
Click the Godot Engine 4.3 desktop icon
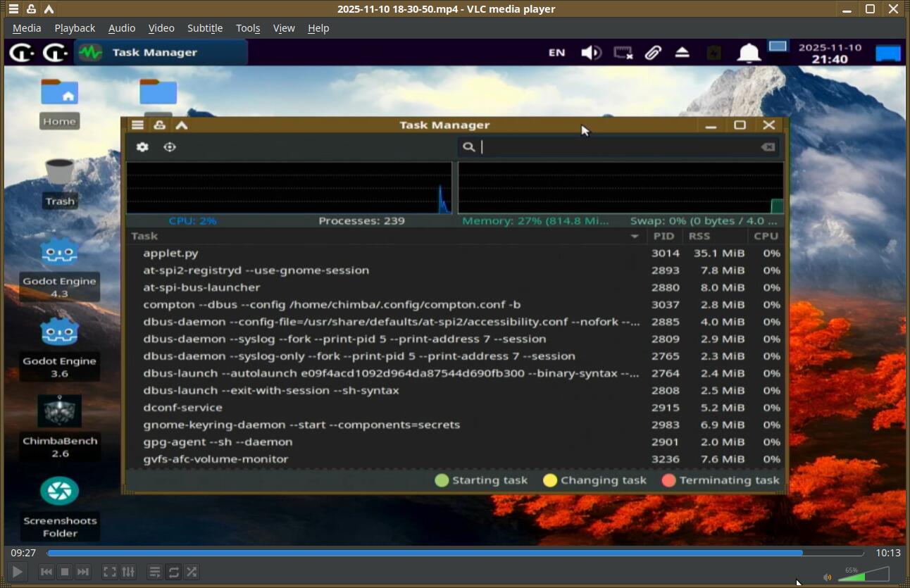point(59,268)
